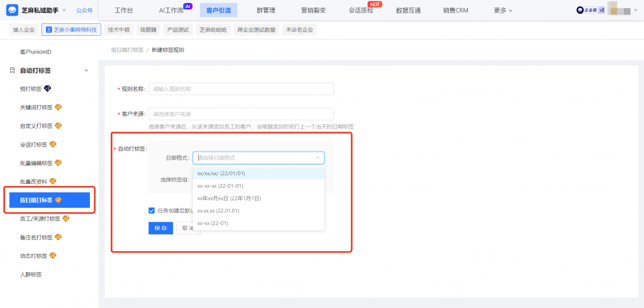Click the 保存 button
This screenshot has height=308, width=644.
click(x=160, y=228)
